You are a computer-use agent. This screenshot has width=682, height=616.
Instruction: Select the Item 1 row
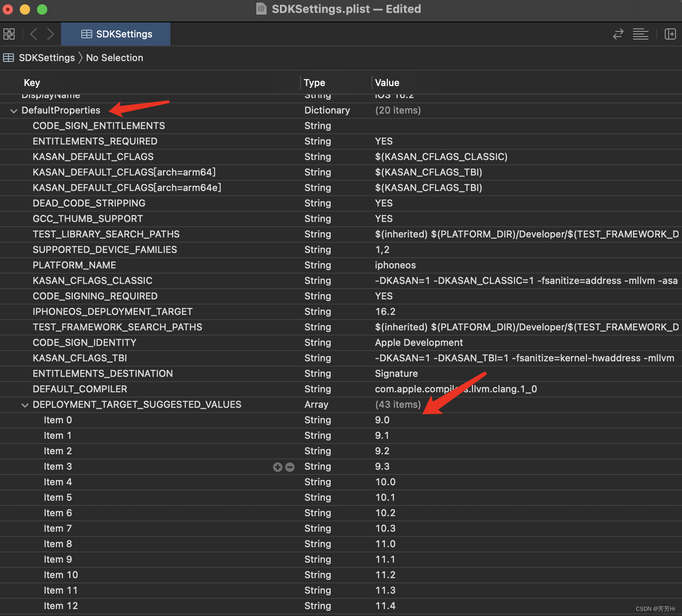tap(341, 435)
